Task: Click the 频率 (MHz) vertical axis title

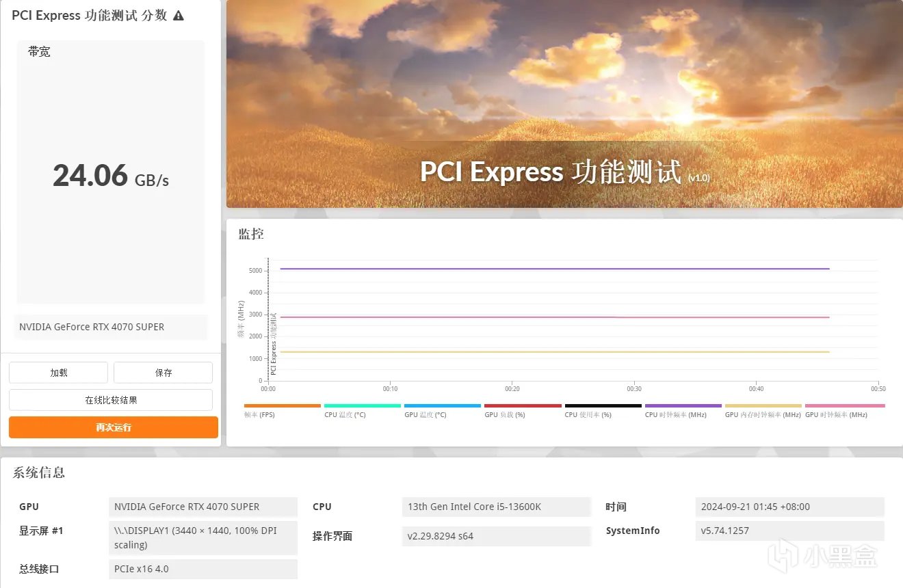Action: click(241, 319)
